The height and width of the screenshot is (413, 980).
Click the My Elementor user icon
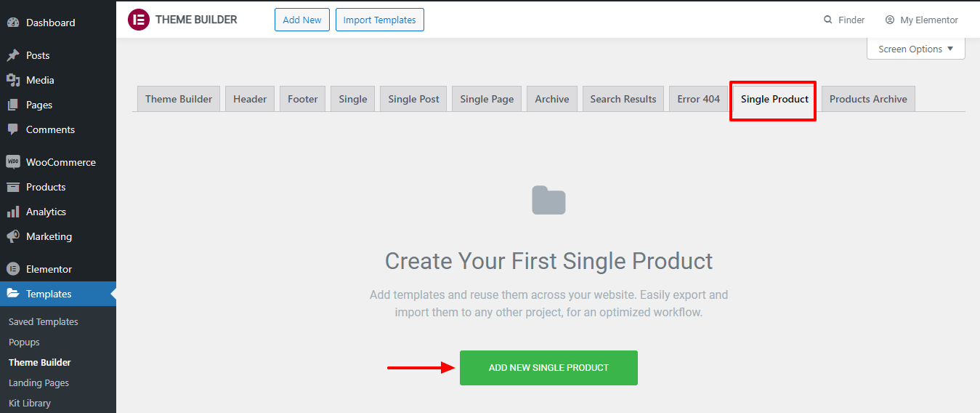tap(890, 20)
